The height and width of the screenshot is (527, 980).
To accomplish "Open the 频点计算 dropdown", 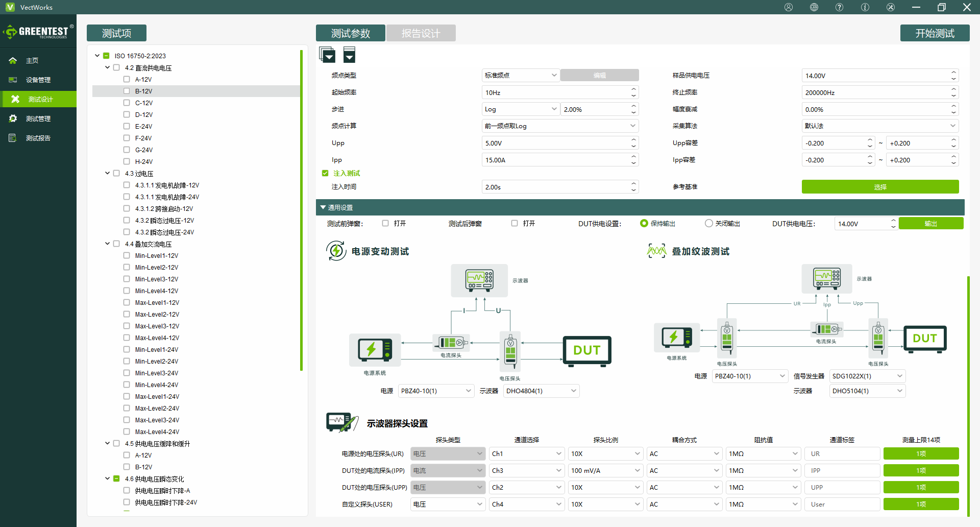I will [560, 126].
